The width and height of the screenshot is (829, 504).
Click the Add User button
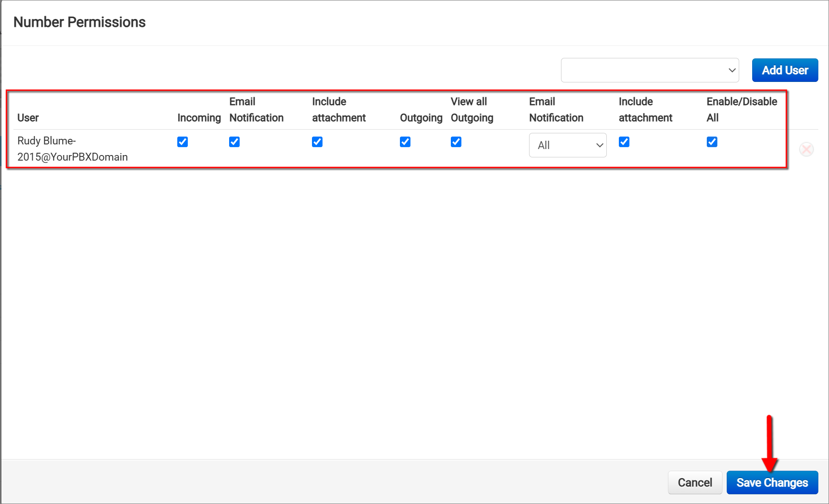[x=785, y=70]
